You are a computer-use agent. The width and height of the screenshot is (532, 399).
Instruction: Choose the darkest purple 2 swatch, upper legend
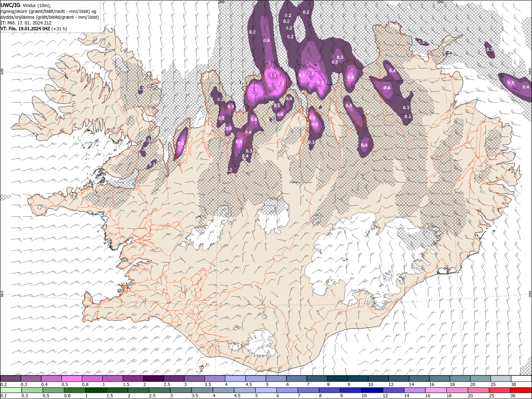pyautogui.click(x=153, y=379)
